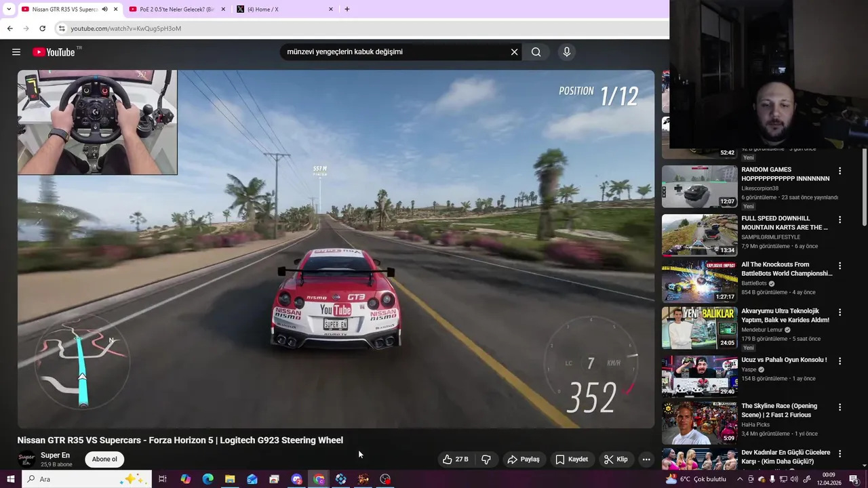Subscribe with the Abone ol button
Viewport: 868px width, 488px height.
[104, 459]
